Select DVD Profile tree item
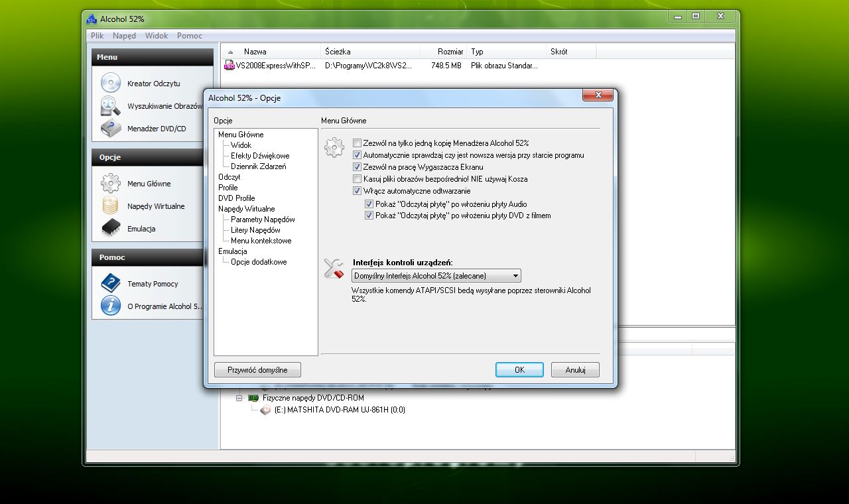The width and height of the screenshot is (849, 504). click(236, 198)
